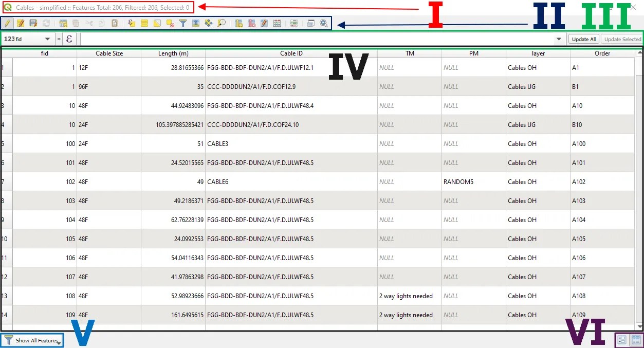Expand the expression history dropdown

coord(558,39)
